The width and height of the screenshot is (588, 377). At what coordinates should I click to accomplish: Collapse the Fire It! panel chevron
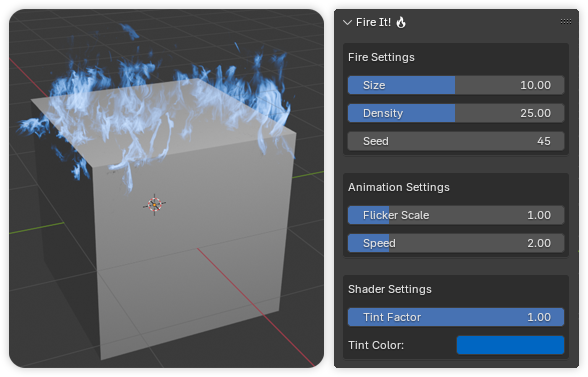347,23
